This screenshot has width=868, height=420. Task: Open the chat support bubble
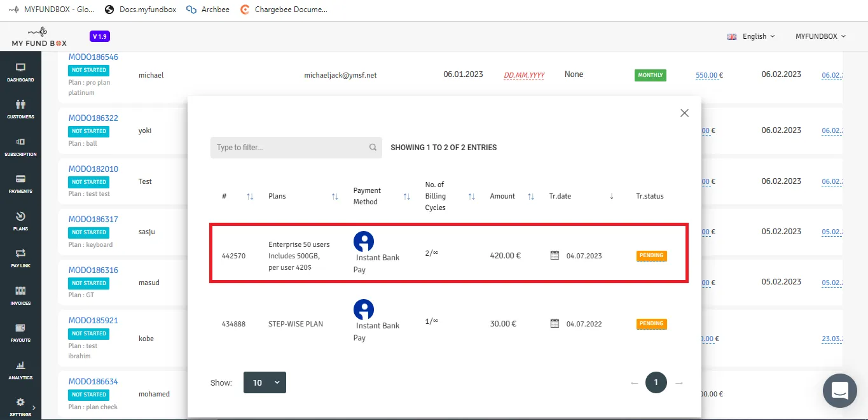click(840, 390)
